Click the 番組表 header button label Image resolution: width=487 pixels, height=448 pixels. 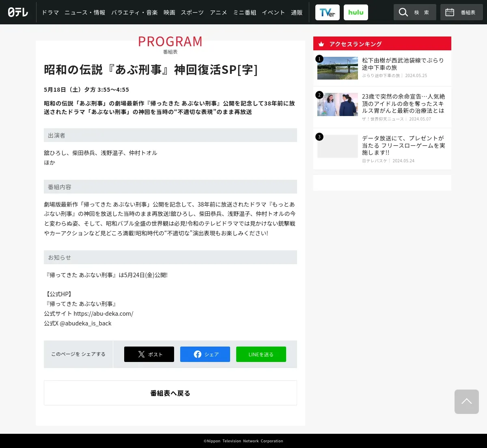468,13
